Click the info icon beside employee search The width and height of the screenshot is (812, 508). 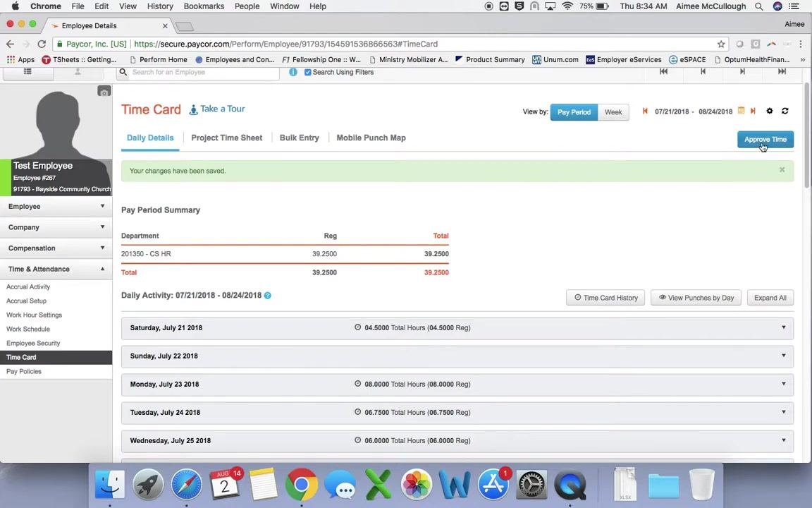click(x=293, y=72)
